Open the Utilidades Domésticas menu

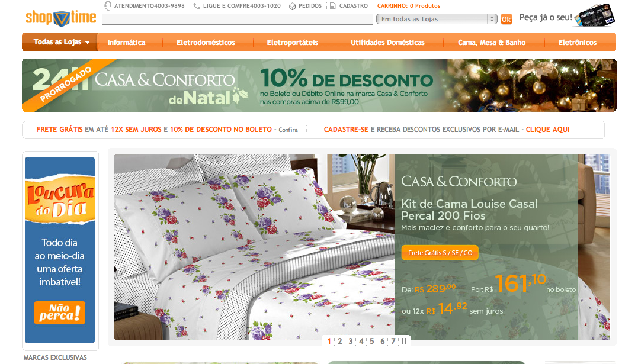pos(388,42)
